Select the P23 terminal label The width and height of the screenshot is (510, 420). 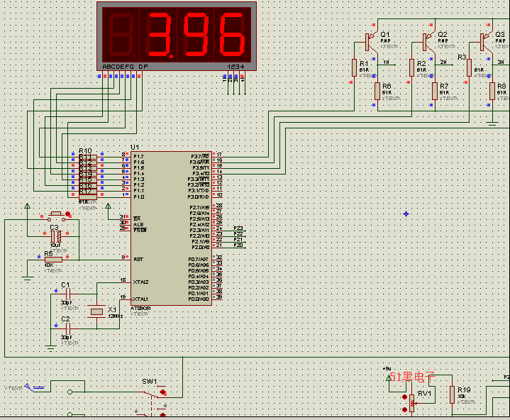(238, 228)
